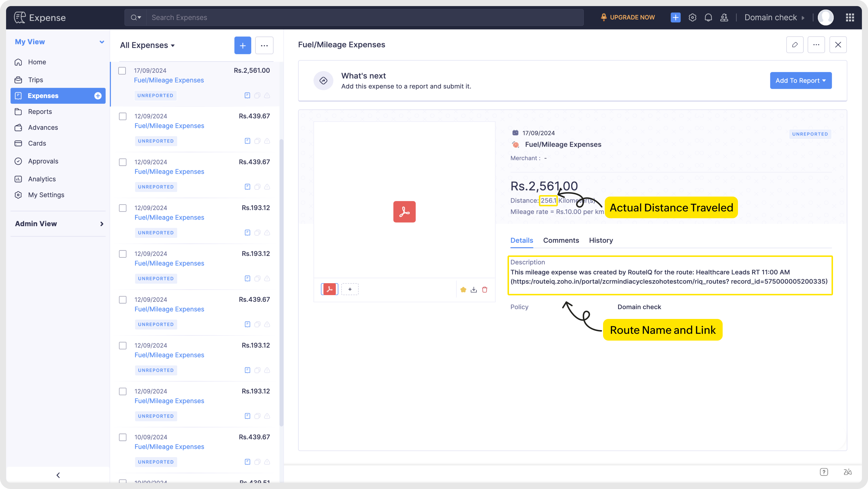Click in the Search Expenses field
The image size is (868, 489).
(x=365, y=18)
